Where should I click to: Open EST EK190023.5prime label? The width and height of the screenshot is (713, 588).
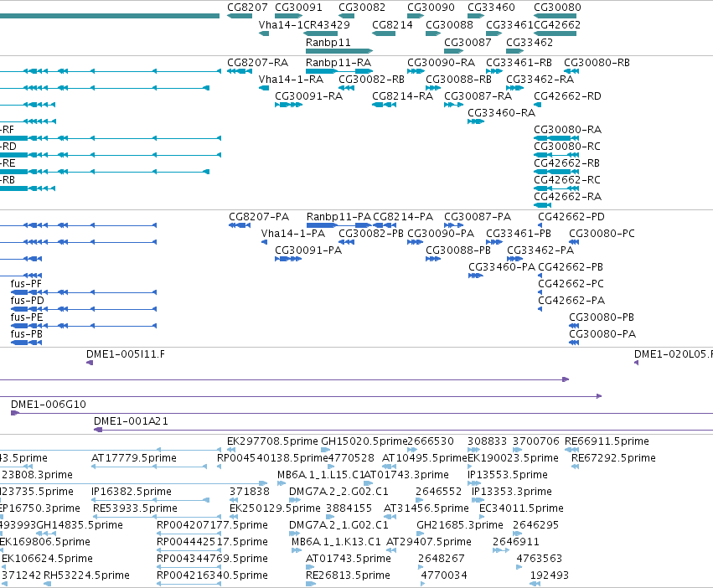pos(513,458)
